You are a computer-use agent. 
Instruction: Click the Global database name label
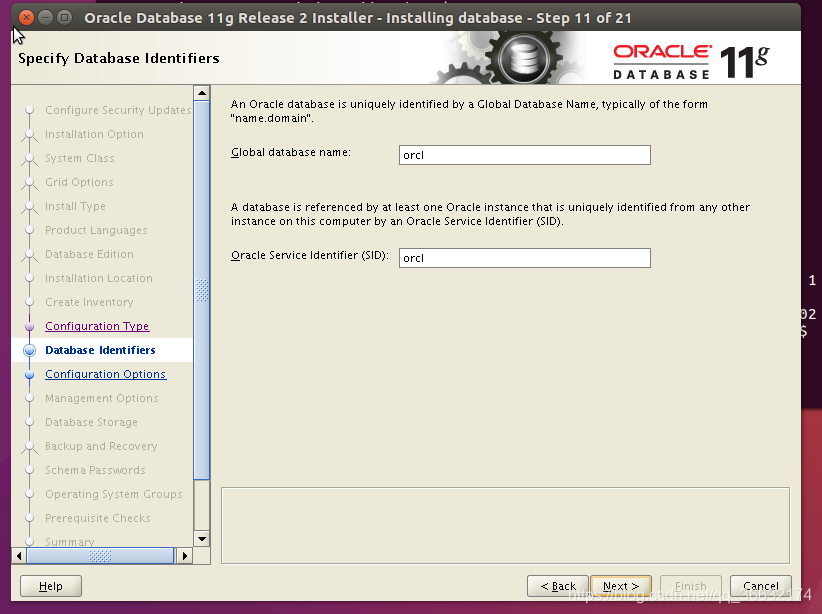pyautogui.click(x=291, y=153)
